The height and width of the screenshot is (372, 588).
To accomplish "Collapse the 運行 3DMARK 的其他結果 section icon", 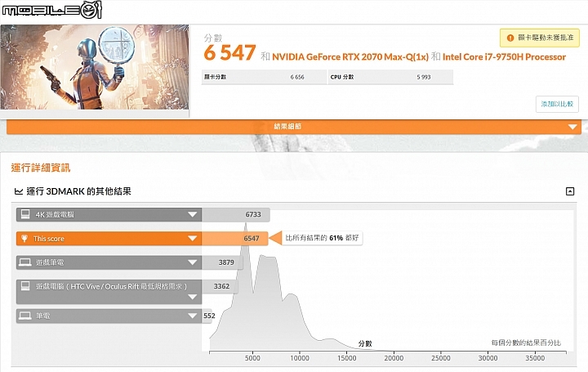I will (570, 191).
